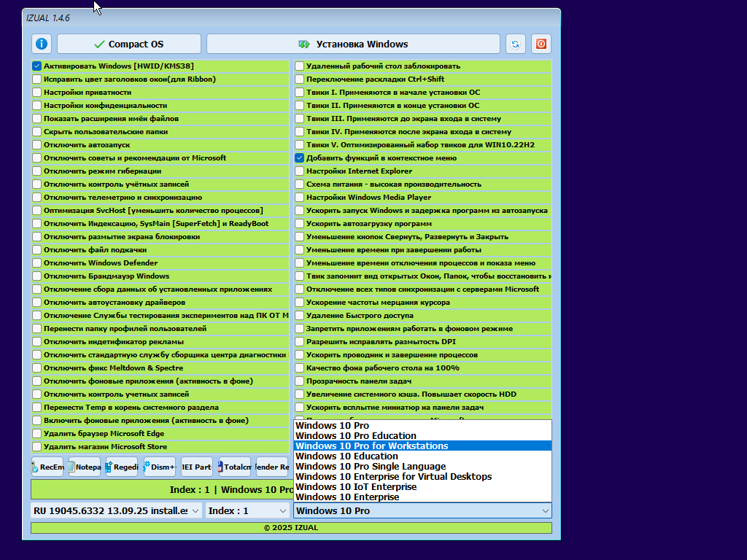Click the Compact OS button

(129, 44)
